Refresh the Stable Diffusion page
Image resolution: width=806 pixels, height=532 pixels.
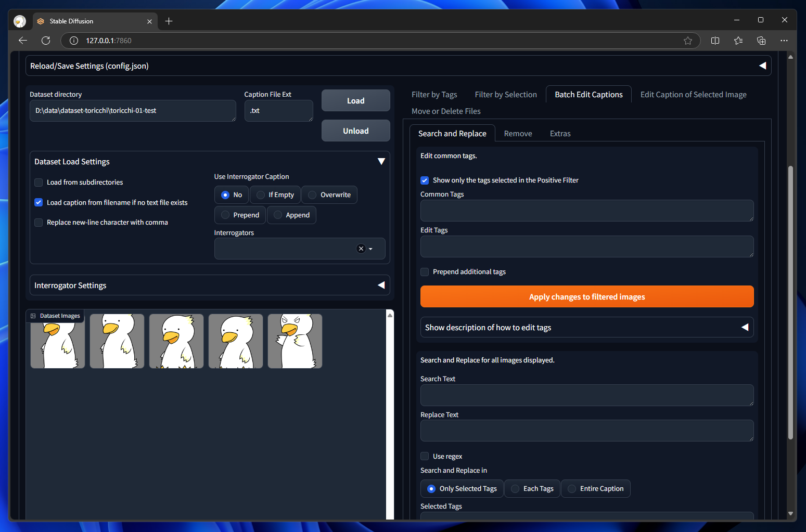click(x=46, y=41)
